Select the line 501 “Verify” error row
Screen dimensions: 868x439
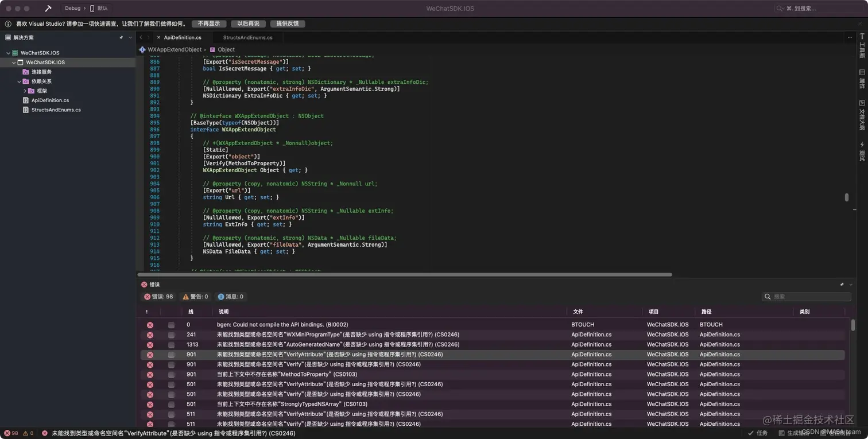pos(493,394)
